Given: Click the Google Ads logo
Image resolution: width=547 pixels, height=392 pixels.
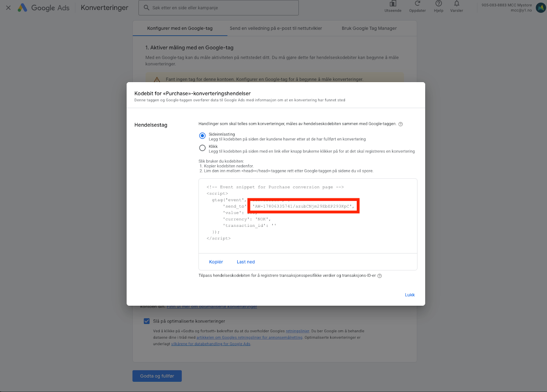Looking at the screenshot, I should (x=43, y=8).
